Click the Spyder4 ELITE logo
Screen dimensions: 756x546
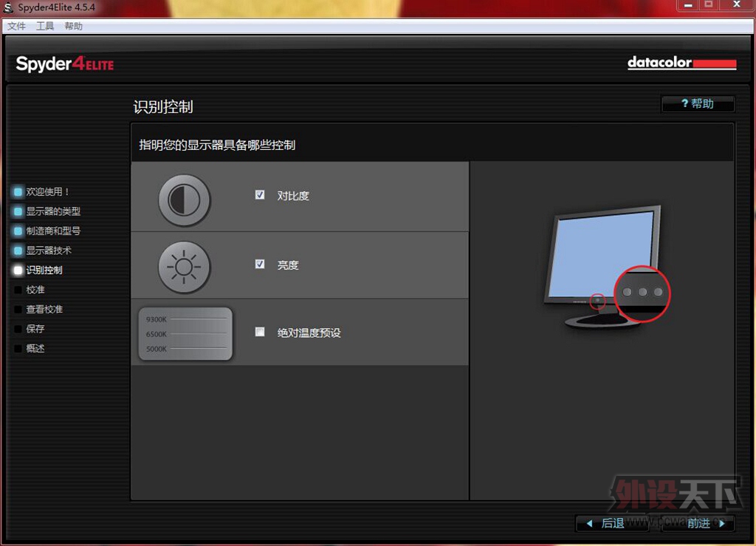click(65, 64)
